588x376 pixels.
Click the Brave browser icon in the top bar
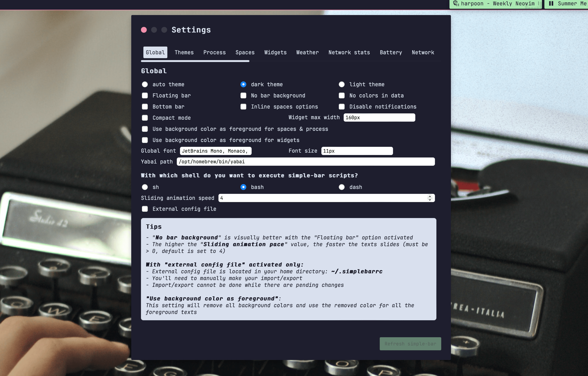tap(456, 3)
